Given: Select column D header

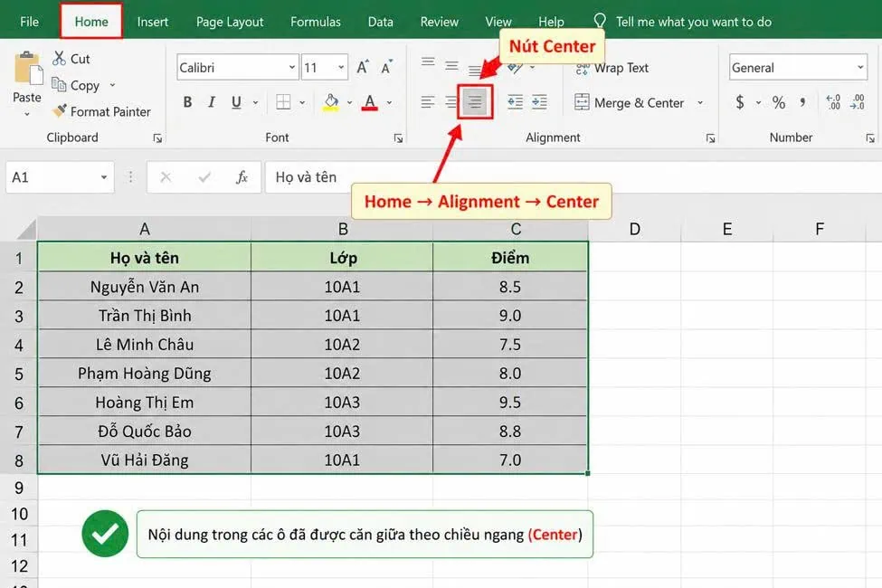Looking at the screenshot, I should coord(634,230).
